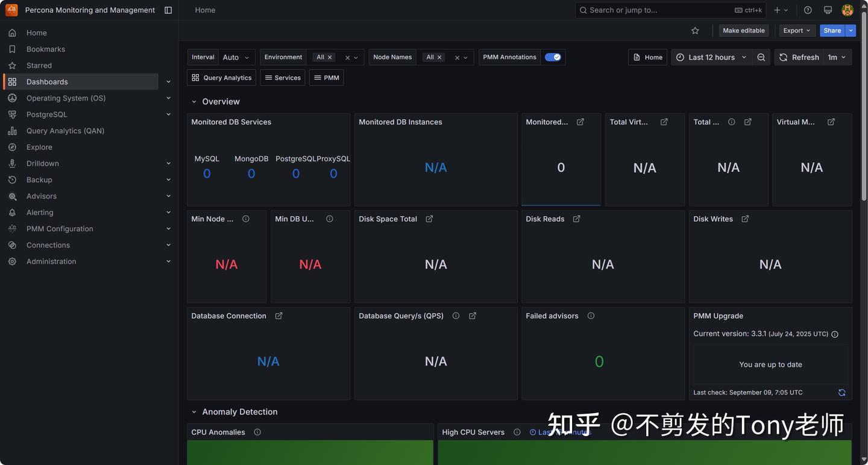Open the Node Names dropdown arrow

[x=465, y=58]
